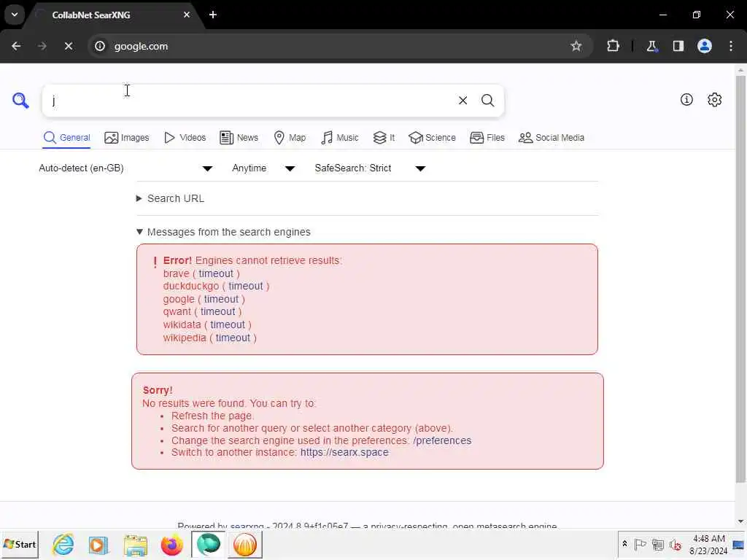Click the page vertical scrollbar
Viewport: 747px width, 560px height.
[x=740, y=279]
